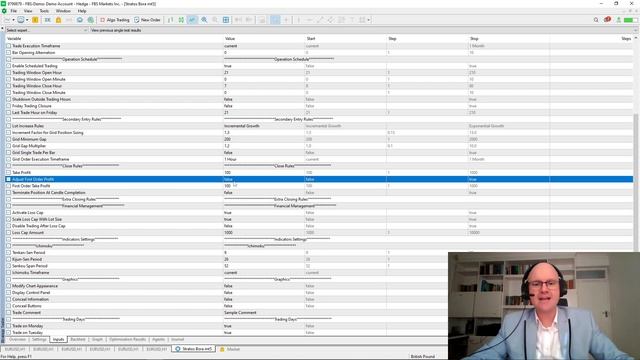This screenshot has width=640, height=360.
Task: Click the Variable column header
Action: click(14, 38)
